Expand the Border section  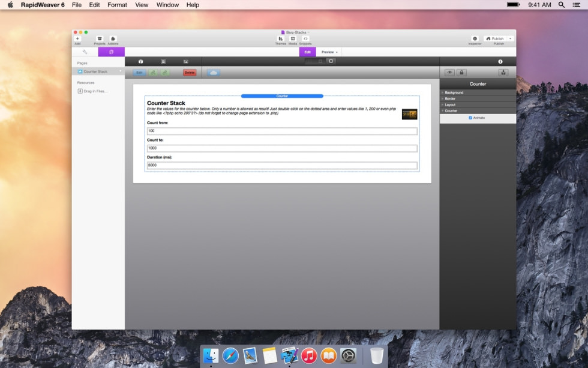click(x=478, y=98)
